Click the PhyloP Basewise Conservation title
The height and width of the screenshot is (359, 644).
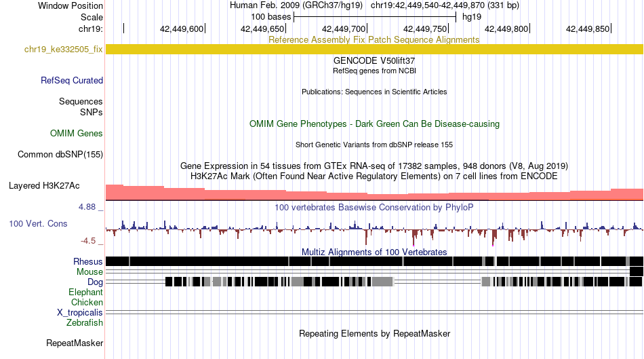tap(374, 207)
